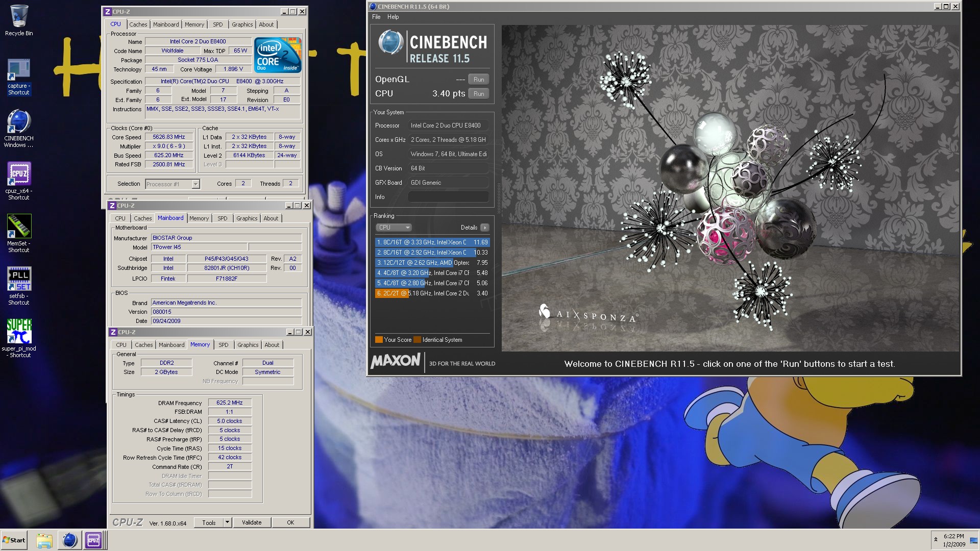980x551 pixels.
Task: Click the Core Voltage value 1.896 V
Action: coord(233,69)
